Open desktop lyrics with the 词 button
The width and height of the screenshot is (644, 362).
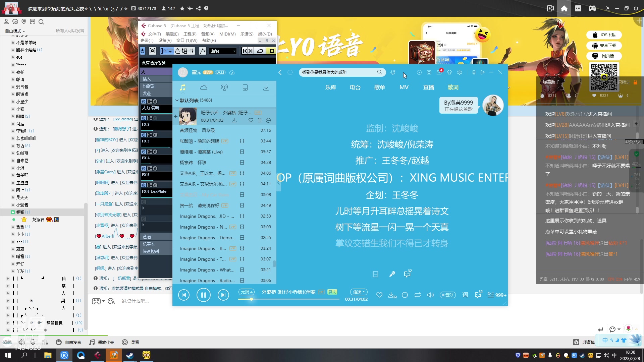click(465, 295)
